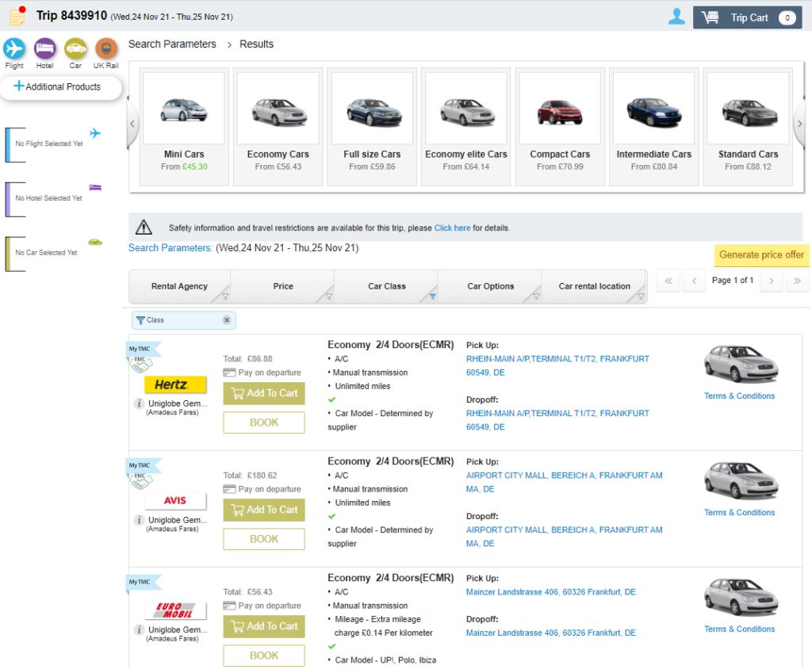
Task: Add the Hertz economy car to cart
Action: tap(264, 393)
